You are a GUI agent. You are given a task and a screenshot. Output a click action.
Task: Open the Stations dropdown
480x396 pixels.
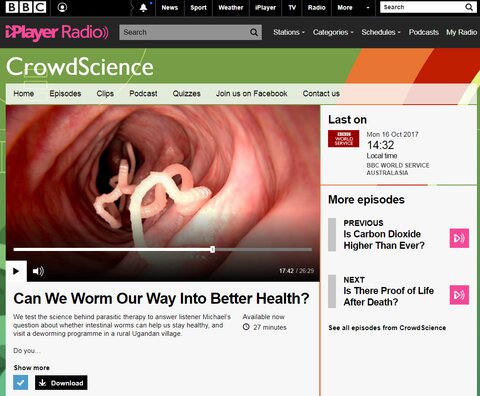289,32
